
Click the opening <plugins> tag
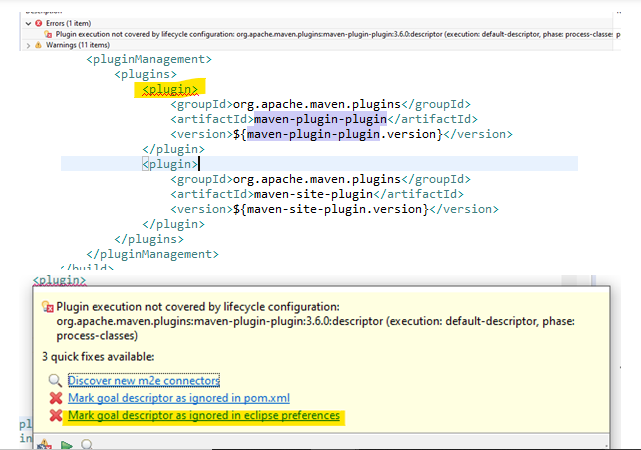coord(146,74)
